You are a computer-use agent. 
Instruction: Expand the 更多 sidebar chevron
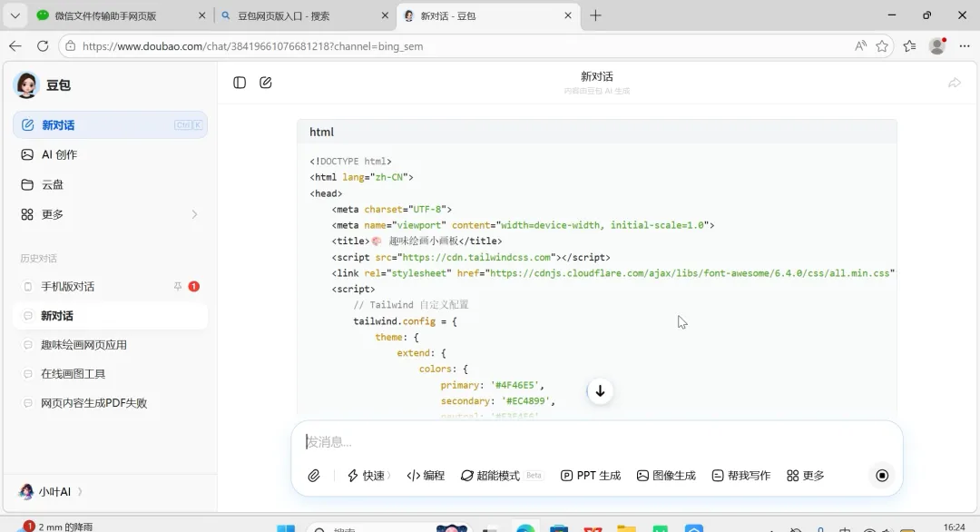[194, 214]
